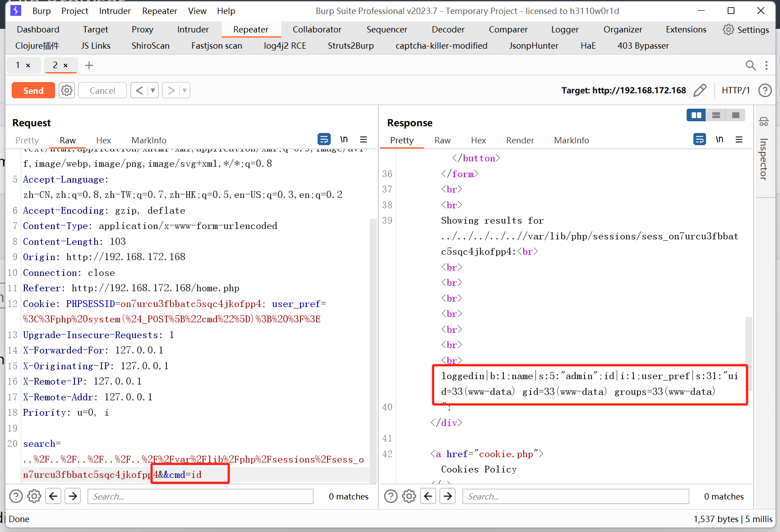
Task: Select side-by-side request/response layout
Action: [x=697, y=115]
